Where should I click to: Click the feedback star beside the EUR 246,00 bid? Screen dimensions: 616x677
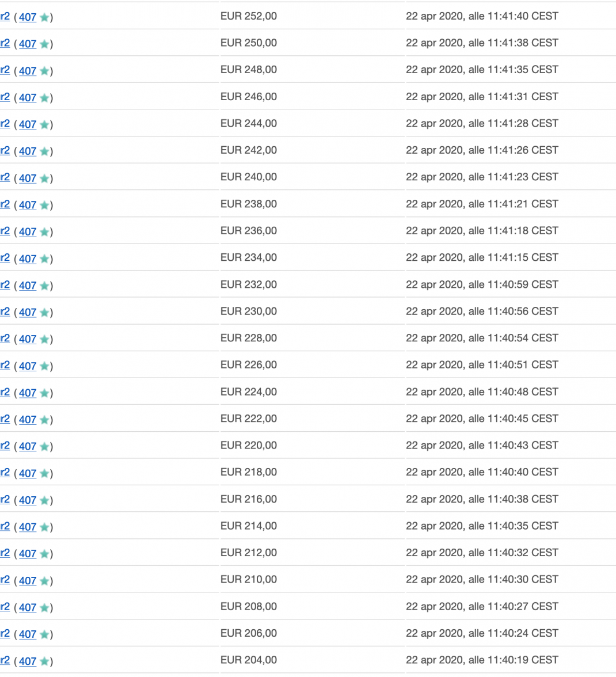(x=44, y=98)
